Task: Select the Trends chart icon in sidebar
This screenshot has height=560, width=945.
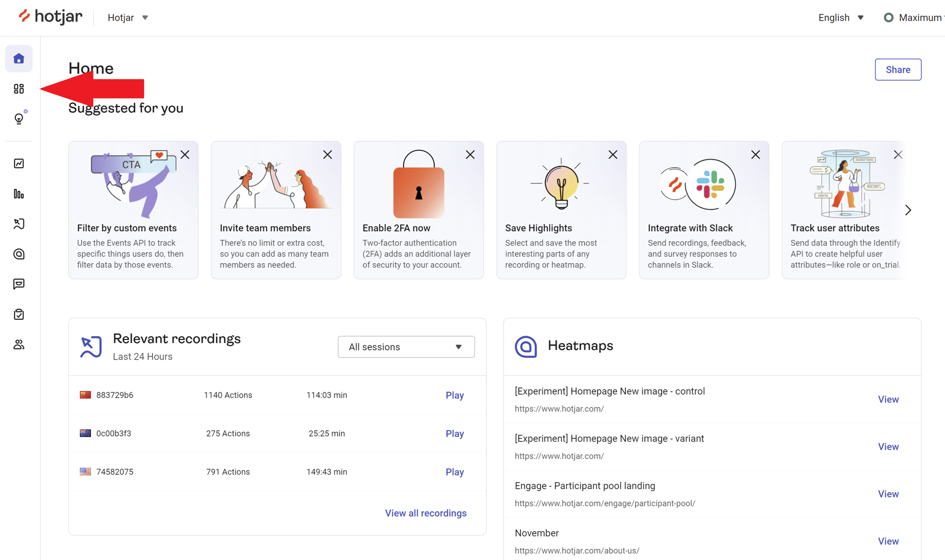Action: coord(19,163)
